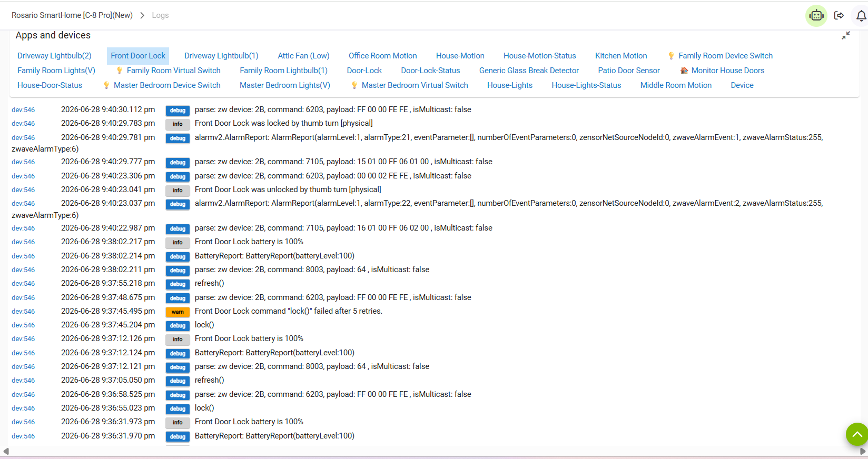Select Generic Glass Break Detector filter
The height and width of the screenshot is (459, 868).
(x=529, y=71)
